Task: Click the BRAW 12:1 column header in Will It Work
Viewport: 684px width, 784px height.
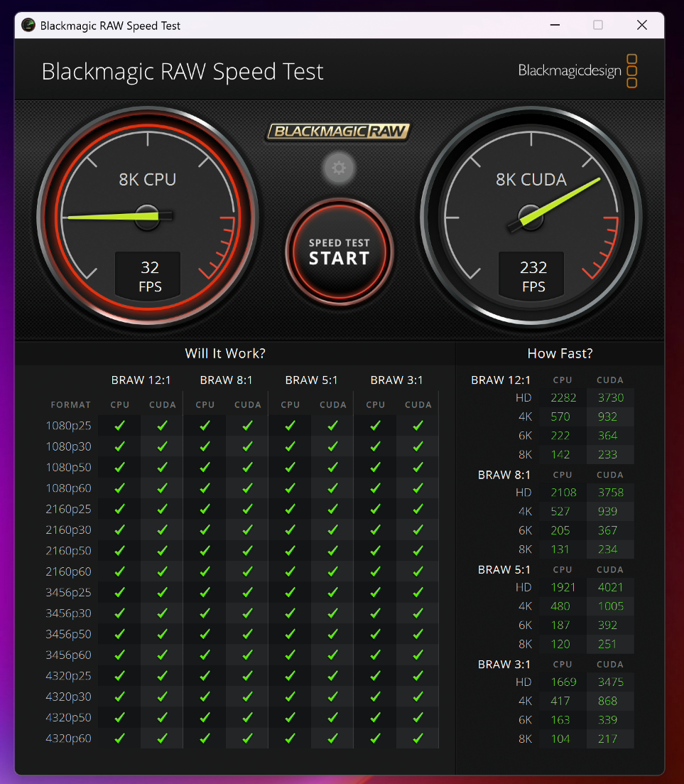Action: click(141, 380)
